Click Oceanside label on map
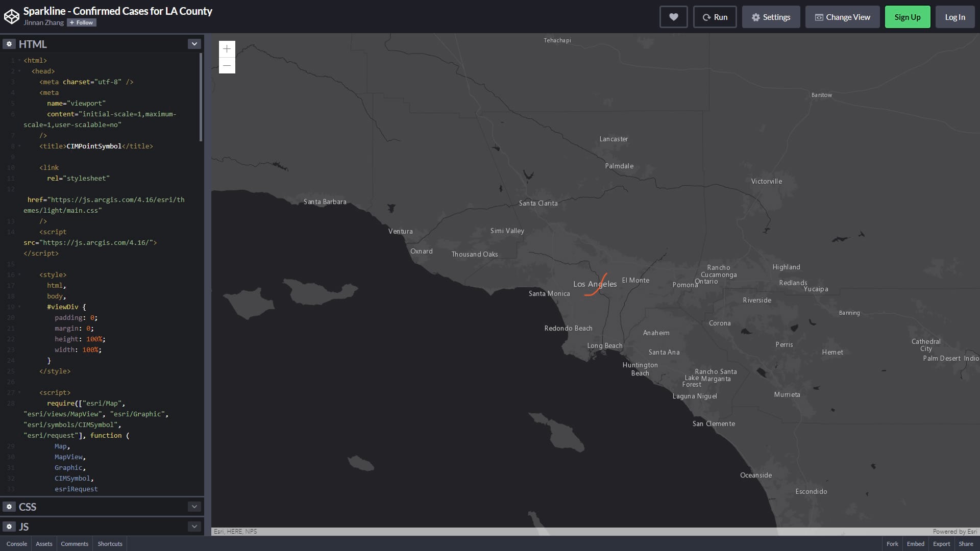This screenshot has height=551, width=980. click(756, 475)
